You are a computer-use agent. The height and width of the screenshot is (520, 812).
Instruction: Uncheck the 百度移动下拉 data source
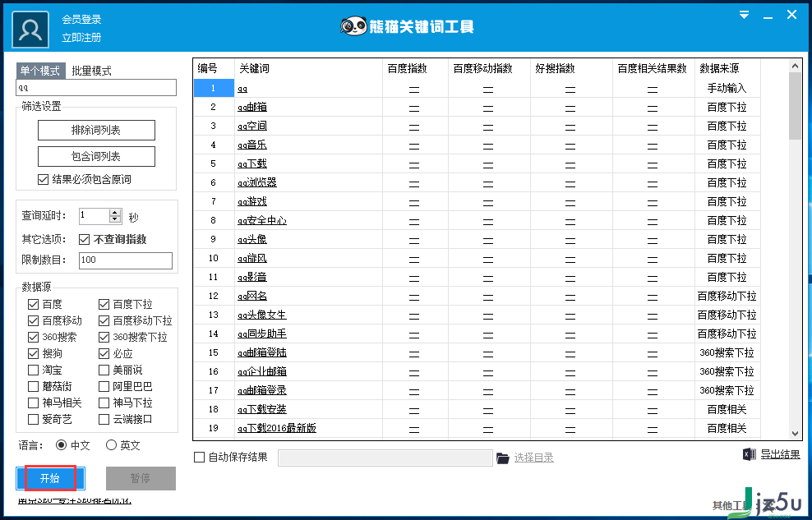(x=104, y=321)
